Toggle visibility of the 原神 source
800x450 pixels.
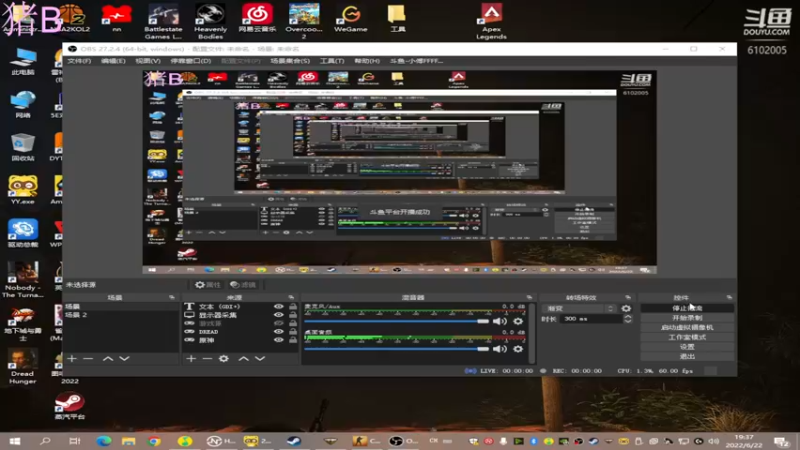(x=279, y=340)
